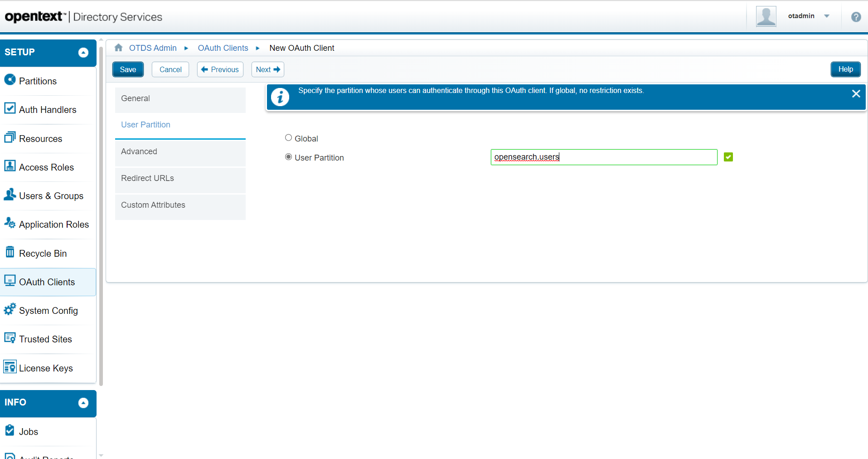
Task: Select the Global radio button
Action: tap(288, 138)
